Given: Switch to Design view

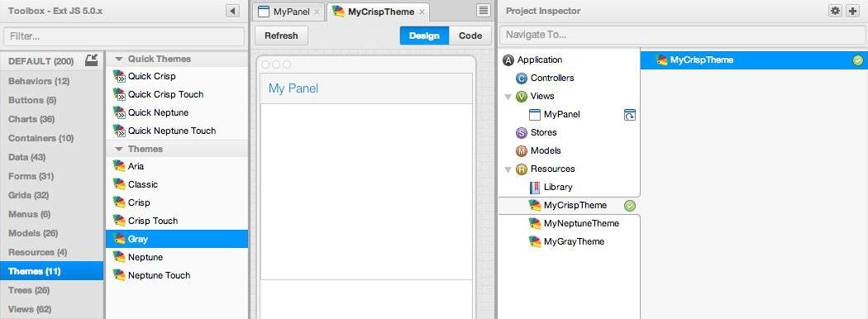Looking at the screenshot, I should tap(424, 36).
